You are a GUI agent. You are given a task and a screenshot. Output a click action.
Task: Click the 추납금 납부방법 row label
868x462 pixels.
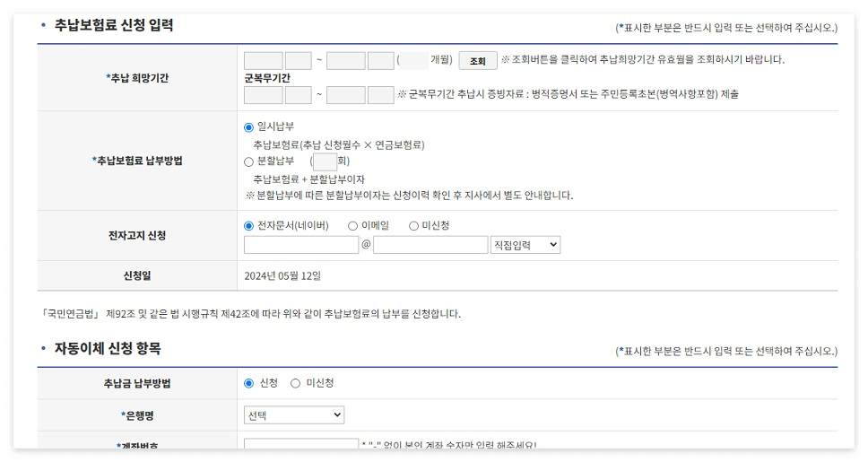tap(137, 383)
